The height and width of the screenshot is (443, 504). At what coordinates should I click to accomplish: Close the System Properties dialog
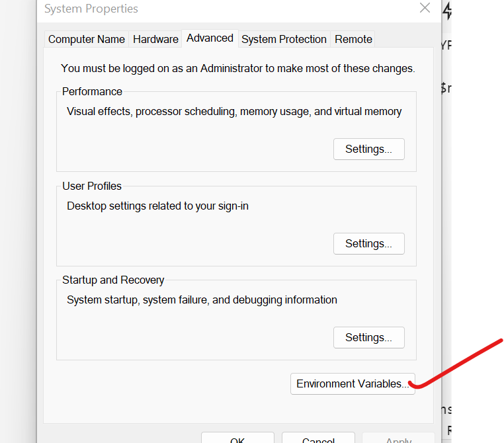(x=425, y=9)
